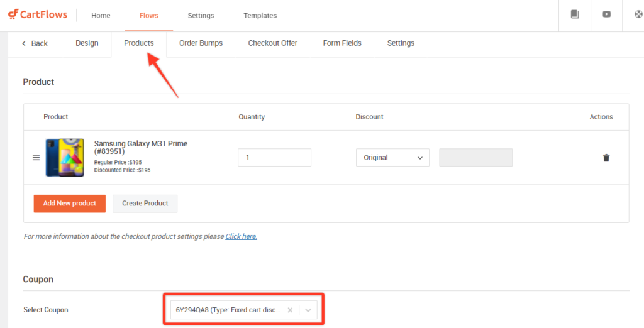Go to Home in top navigation

101,16
